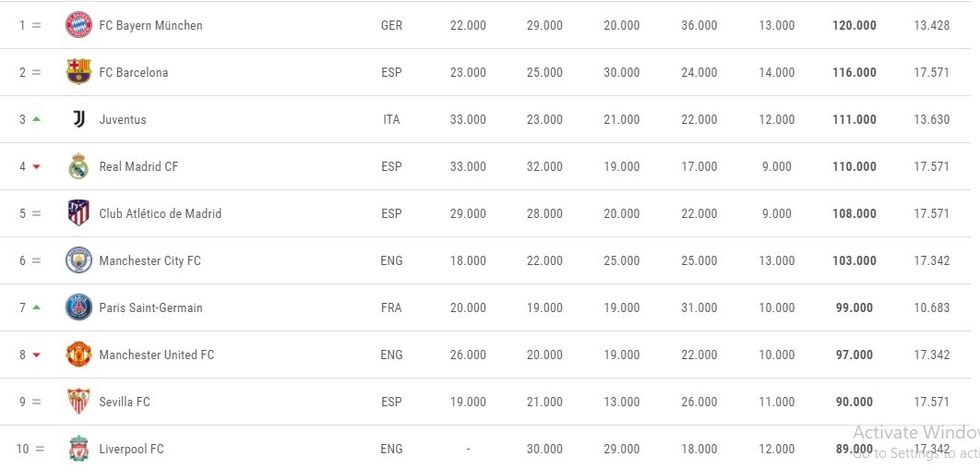The height and width of the screenshot is (471, 980).
Task: Click the Manchester United FC crest
Action: (x=78, y=354)
